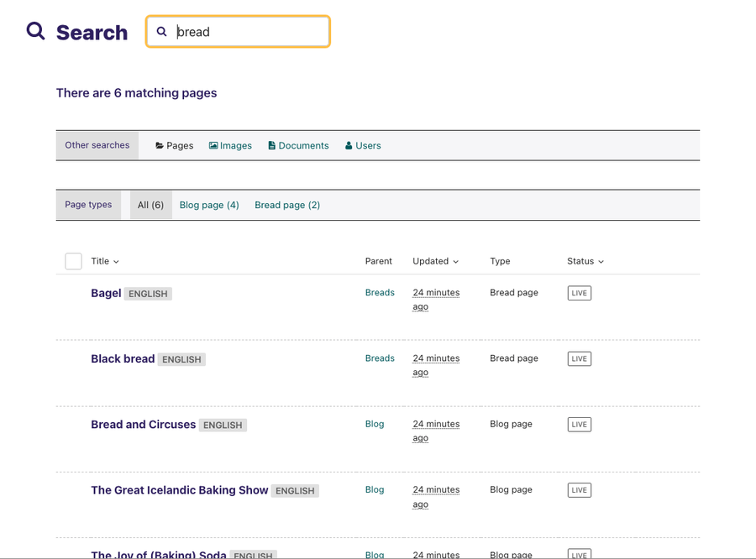Switch to Images search
Screen dimensions: 756x559
pos(230,145)
